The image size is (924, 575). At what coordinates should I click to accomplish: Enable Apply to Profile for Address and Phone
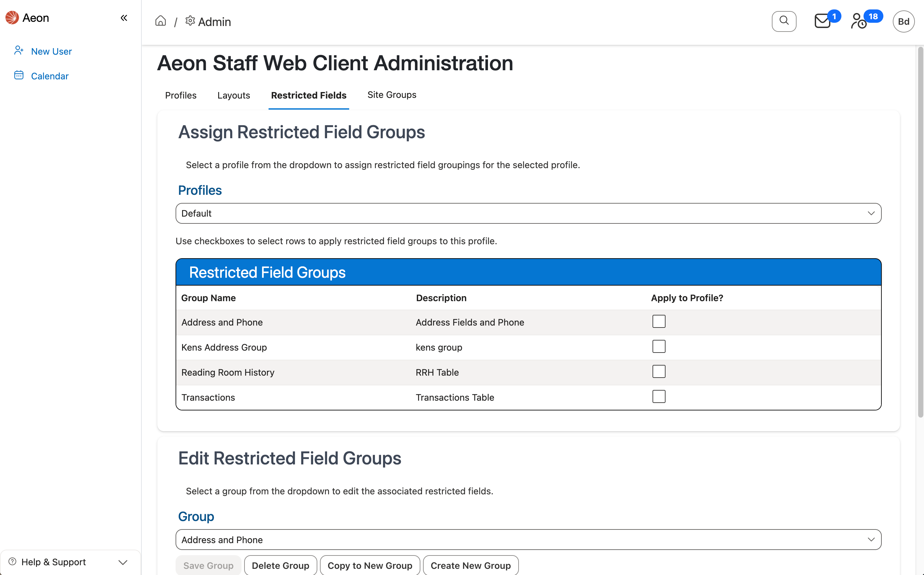pyautogui.click(x=659, y=321)
